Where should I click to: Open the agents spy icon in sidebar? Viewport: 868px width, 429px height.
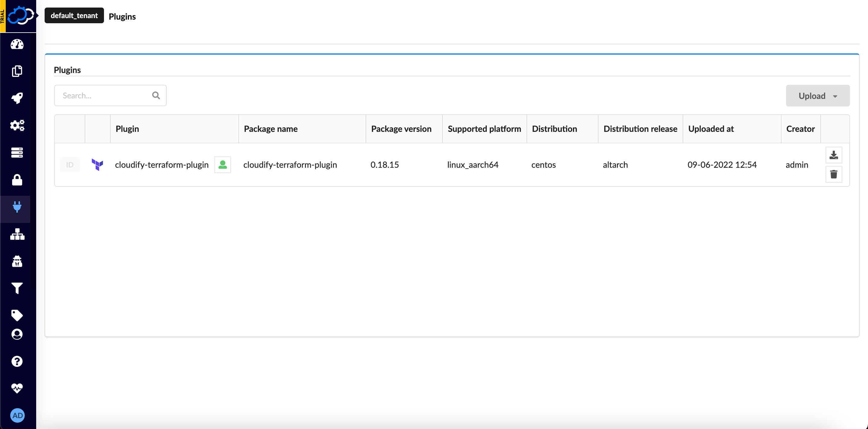coord(17,261)
